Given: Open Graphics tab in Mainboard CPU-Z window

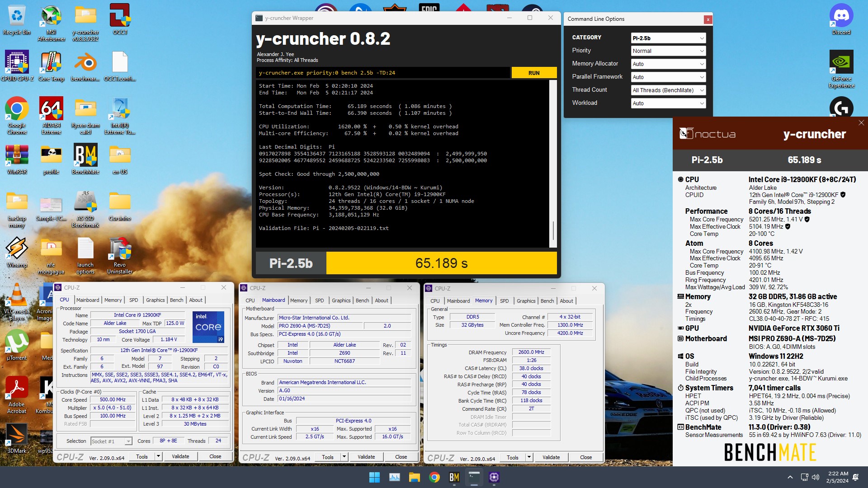Looking at the screenshot, I should coord(341,300).
